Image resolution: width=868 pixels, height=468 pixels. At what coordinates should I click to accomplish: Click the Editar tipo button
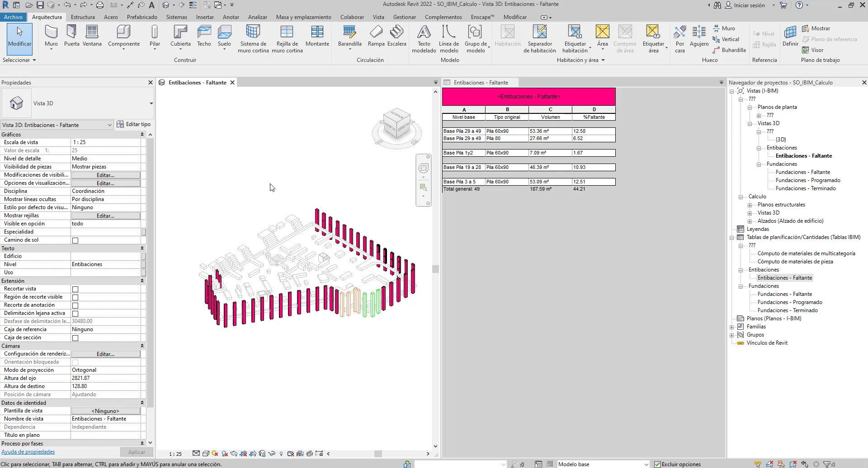[134, 124]
